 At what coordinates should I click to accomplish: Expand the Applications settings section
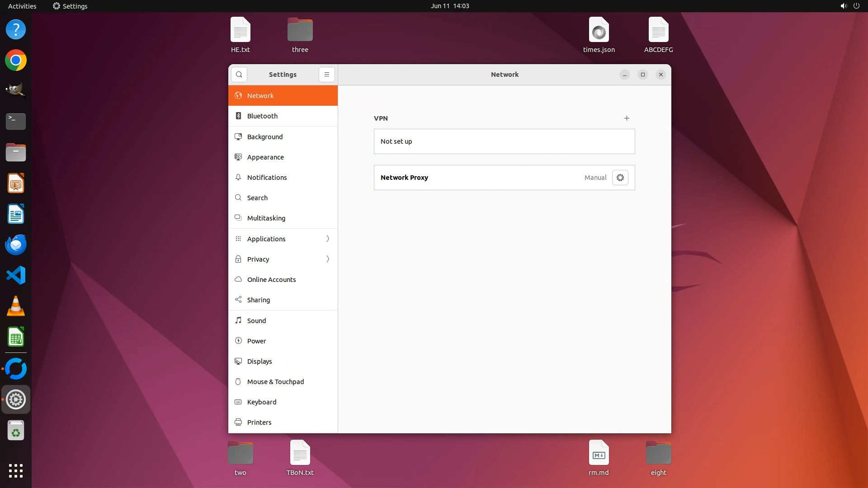(x=283, y=239)
